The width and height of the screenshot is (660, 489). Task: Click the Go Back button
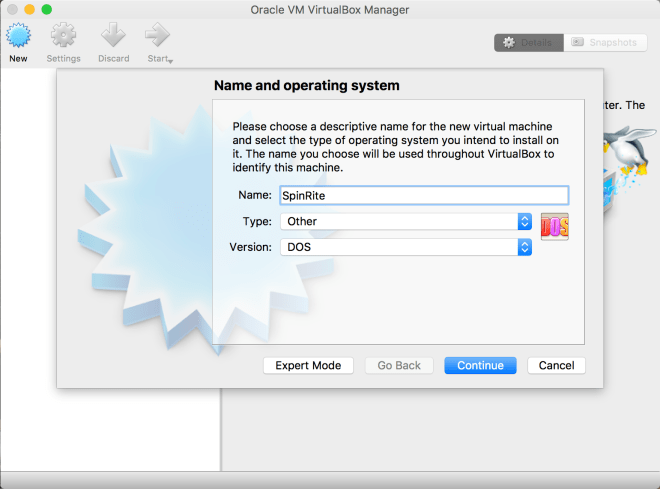click(x=399, y=365)
